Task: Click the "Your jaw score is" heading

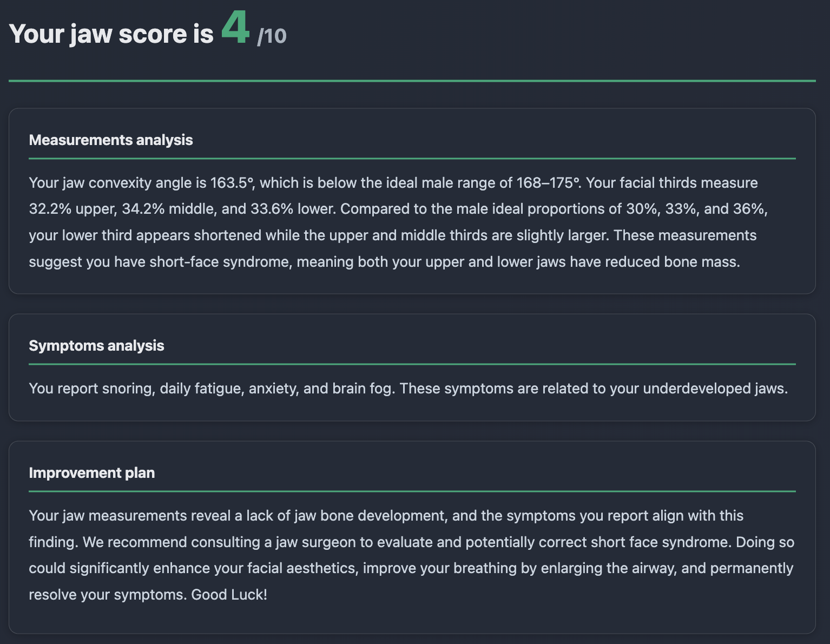Action: 111,34
